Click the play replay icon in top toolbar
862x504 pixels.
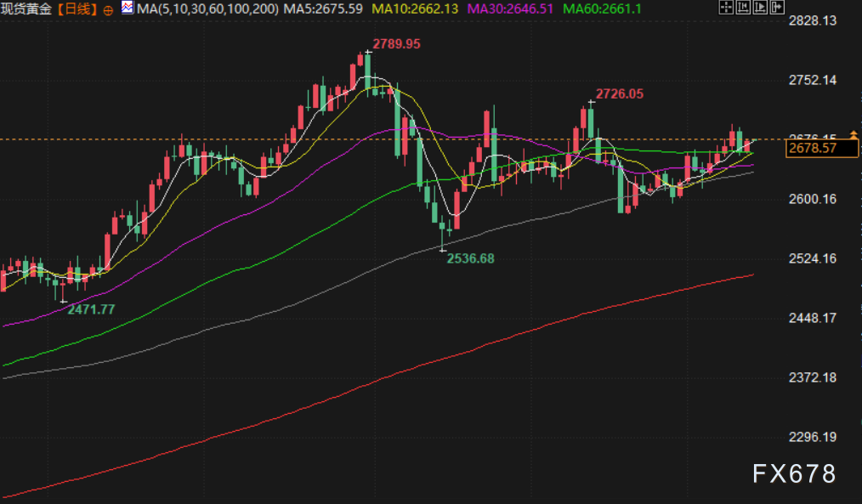[762, 8]
